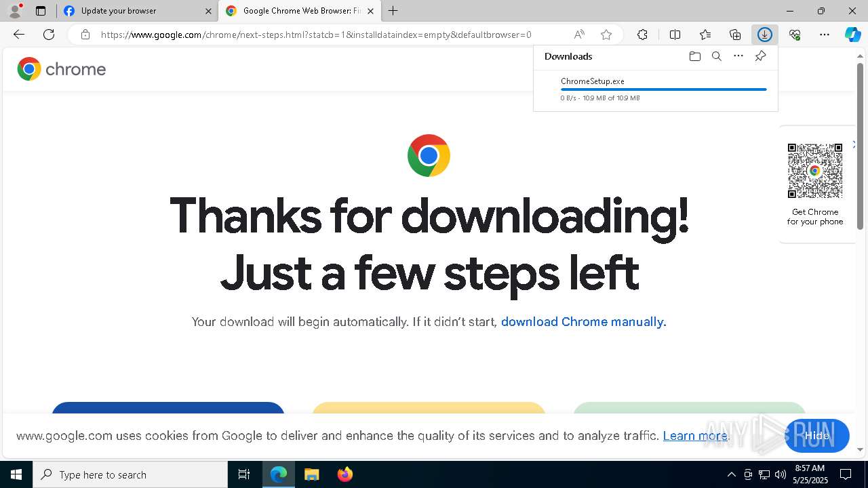The image size is (868, 488).
Task: Open more options in Downloads panel
Action: click(738, 56)
